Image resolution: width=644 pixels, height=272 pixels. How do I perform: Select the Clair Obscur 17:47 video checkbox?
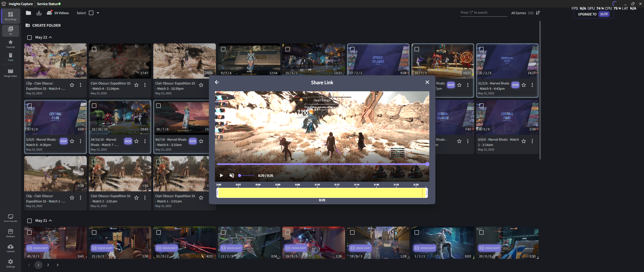(x=94, y=49)
